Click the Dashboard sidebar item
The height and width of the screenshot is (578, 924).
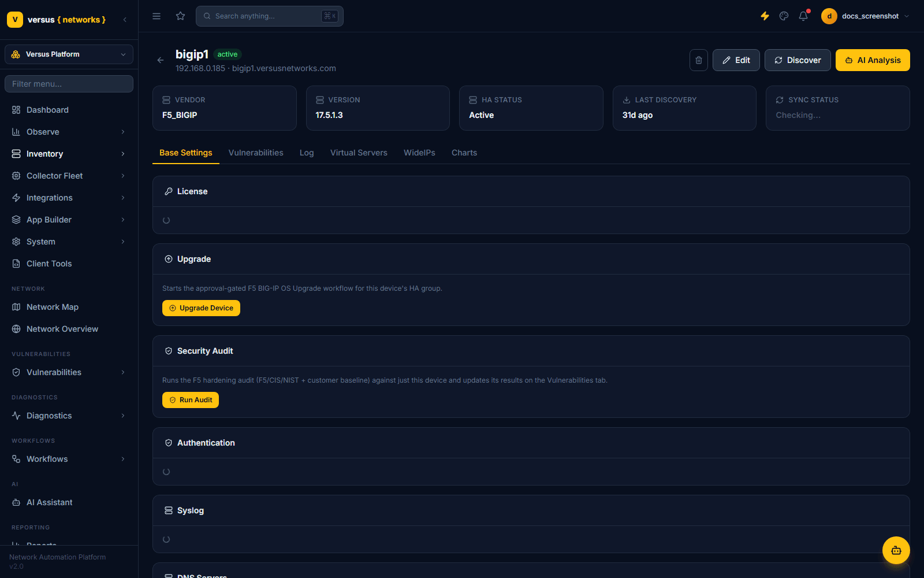(69, 110)
